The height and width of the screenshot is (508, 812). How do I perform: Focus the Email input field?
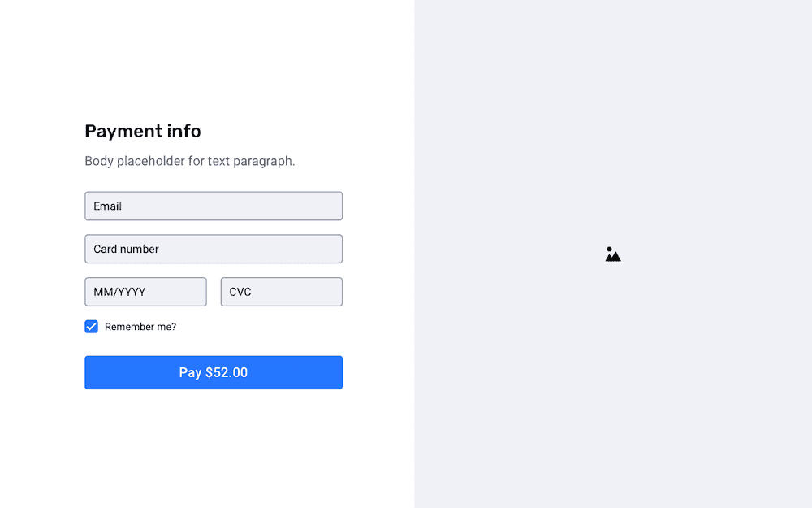[x=214, y=206]
